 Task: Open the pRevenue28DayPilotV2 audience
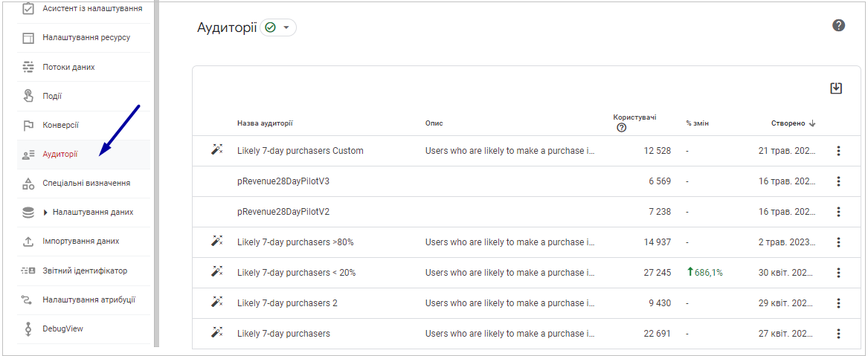pyautogui.click(x=283, y=212)
